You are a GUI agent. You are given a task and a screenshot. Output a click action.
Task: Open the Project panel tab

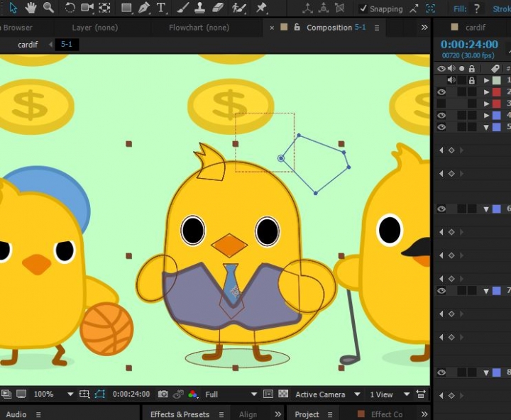coord(307,414)
